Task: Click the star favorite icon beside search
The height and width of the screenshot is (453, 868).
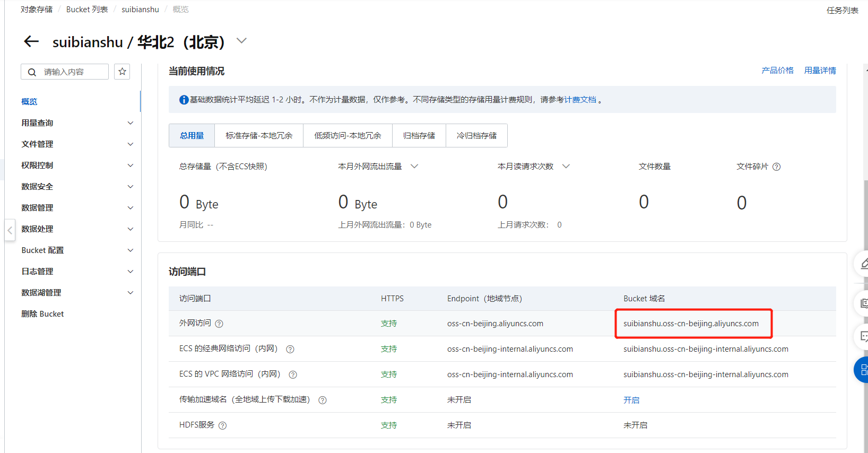Action: coord(123,72)
